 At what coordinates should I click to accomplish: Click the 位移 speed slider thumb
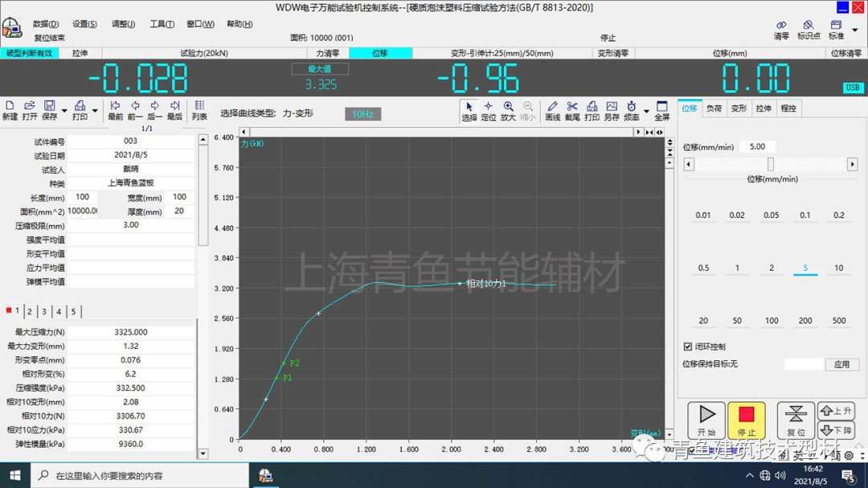point(771,164)
